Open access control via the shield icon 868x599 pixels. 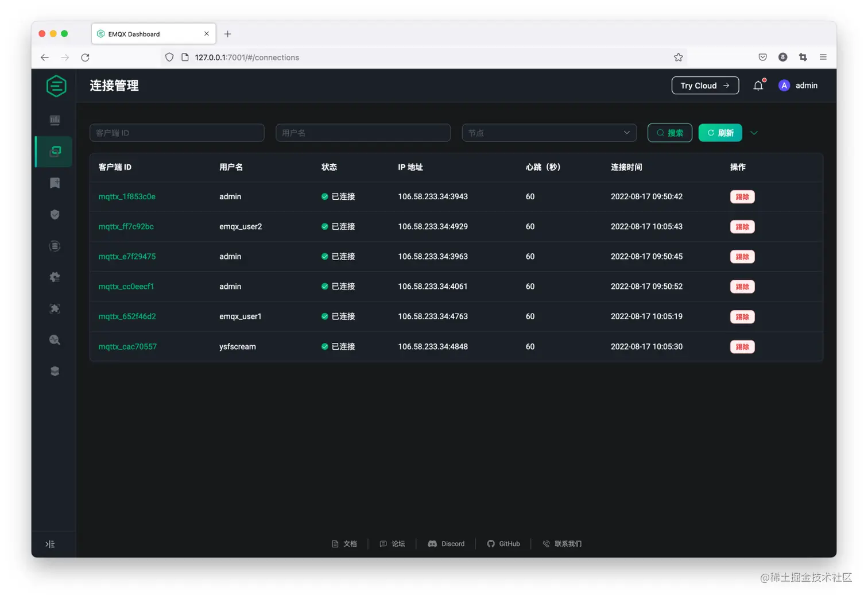[55, 214]
